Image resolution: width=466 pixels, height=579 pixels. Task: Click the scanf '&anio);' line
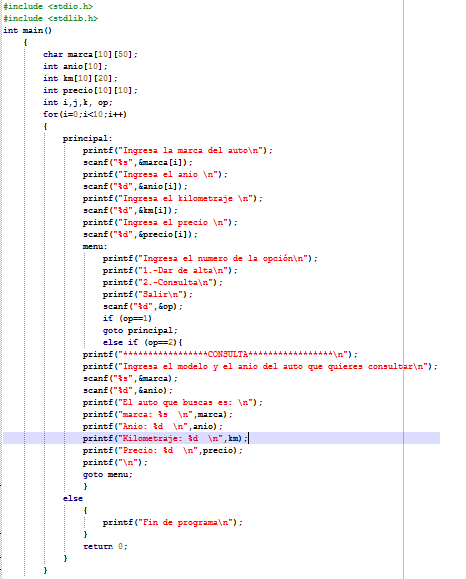pos(128,390)
